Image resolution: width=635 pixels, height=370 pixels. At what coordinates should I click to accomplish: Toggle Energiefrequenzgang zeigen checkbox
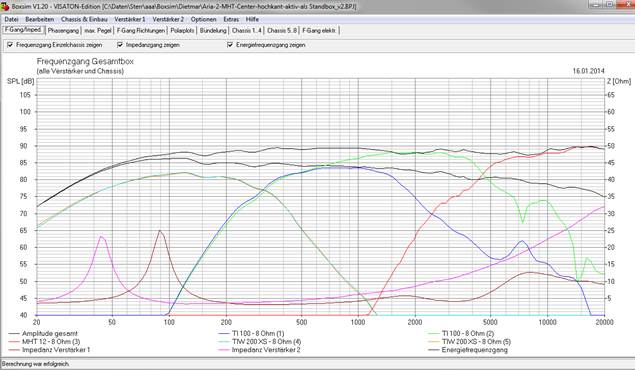pyautogui.click(x=230, y=45)
